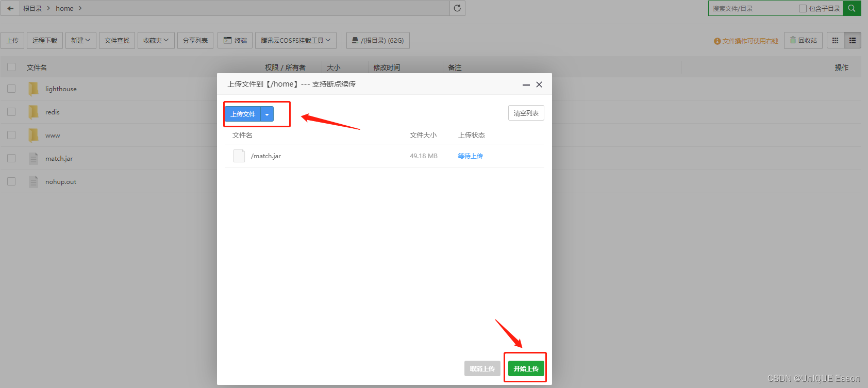Open the recycle bin
The height and width of the screenshot is (388, 868).
pos(804,40)
